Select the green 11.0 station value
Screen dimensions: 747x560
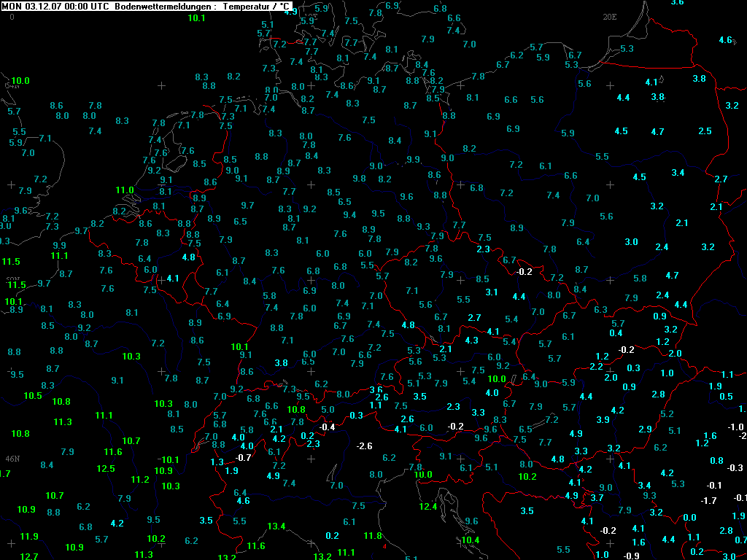tap(125, 190)
